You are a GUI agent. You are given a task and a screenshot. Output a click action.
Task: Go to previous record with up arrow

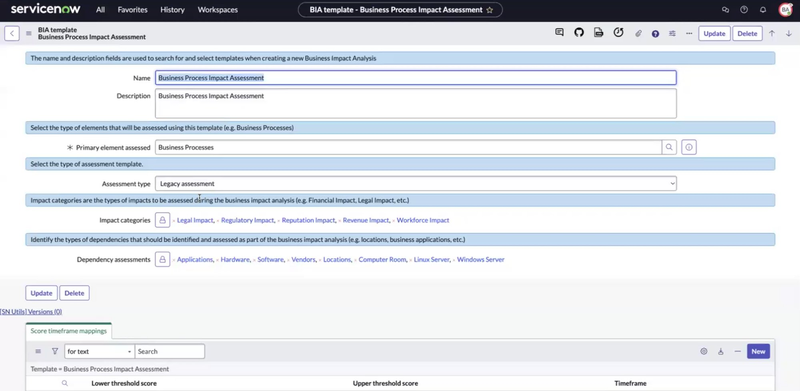click(772, 34)
